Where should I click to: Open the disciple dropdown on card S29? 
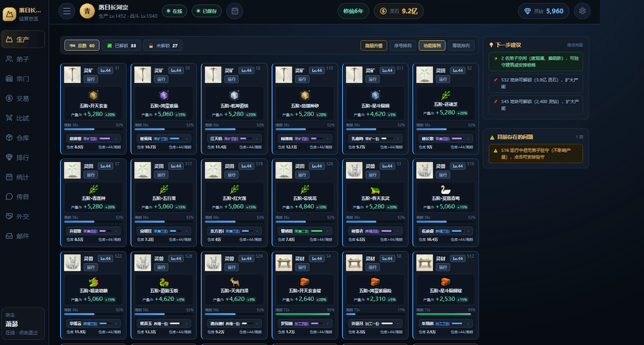(x=234, y=323)
